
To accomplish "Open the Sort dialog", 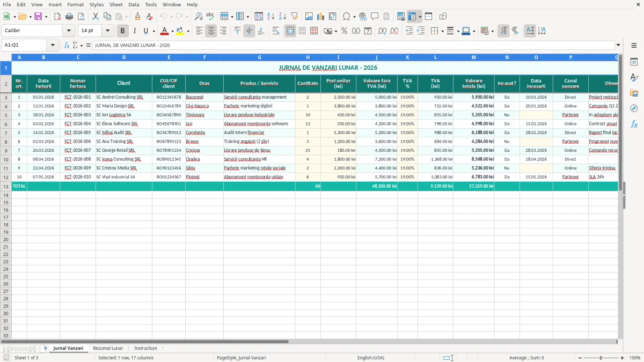I will pyautogui.click(x=259, y=17).
